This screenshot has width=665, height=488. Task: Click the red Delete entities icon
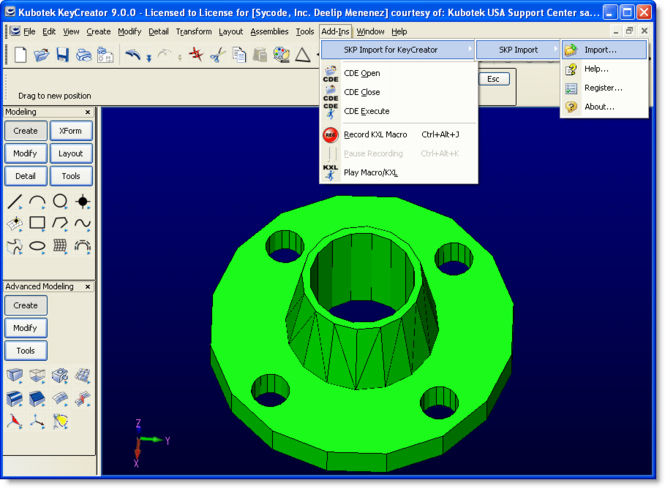[x=196, y=55]
